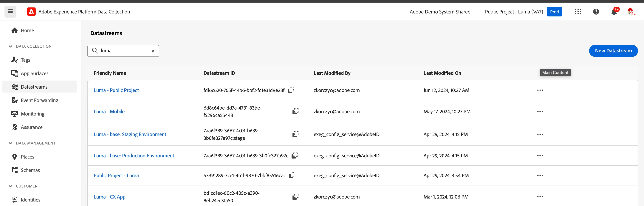Collapse the Customer section

pyautogui.click(x=10, y=186)
